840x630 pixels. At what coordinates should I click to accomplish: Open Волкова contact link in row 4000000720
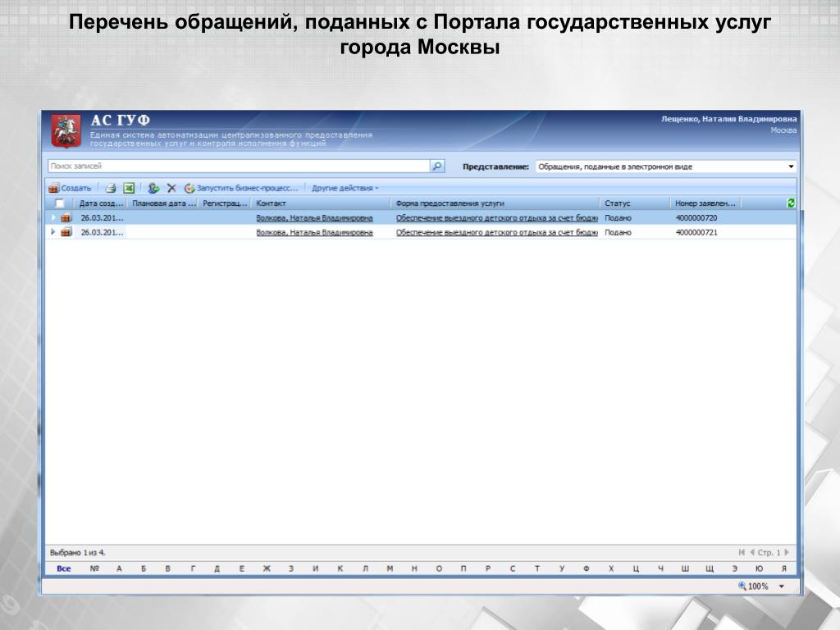click(314, 218)
